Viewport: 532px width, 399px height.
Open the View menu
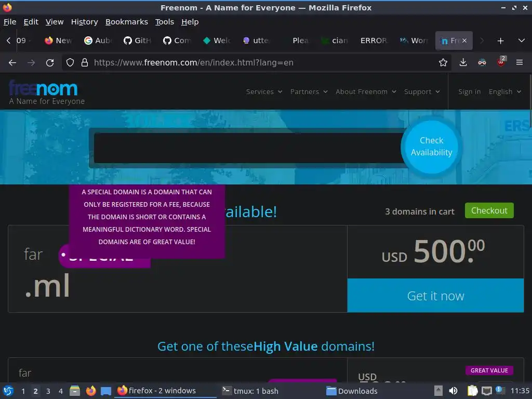click(55, 22)
